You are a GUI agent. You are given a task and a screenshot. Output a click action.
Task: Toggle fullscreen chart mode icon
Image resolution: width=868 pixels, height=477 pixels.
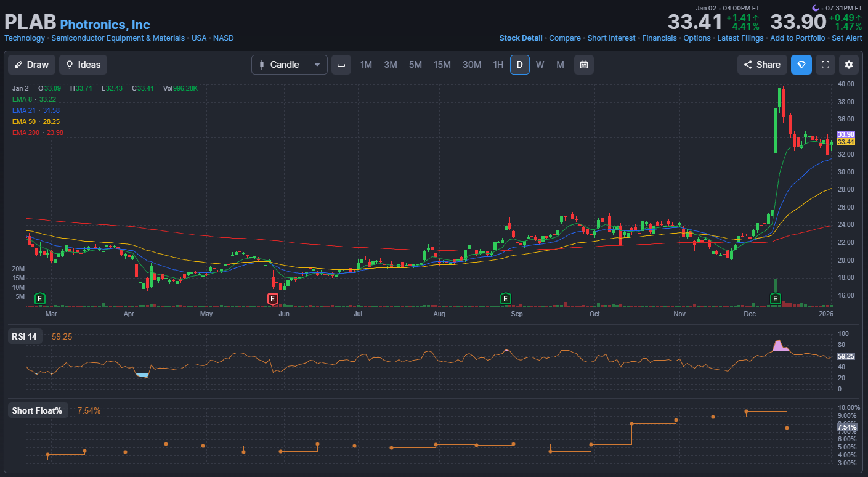tap(825, 65)
